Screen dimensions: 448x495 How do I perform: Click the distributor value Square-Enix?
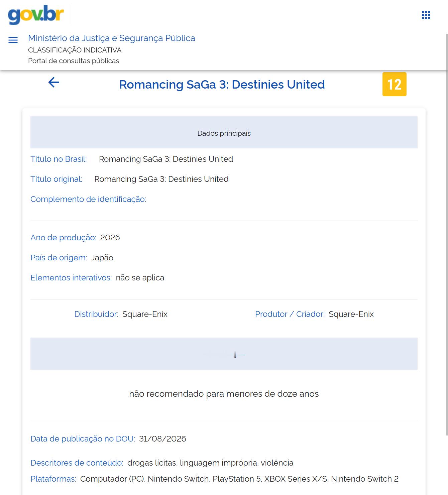pos(145,314)
